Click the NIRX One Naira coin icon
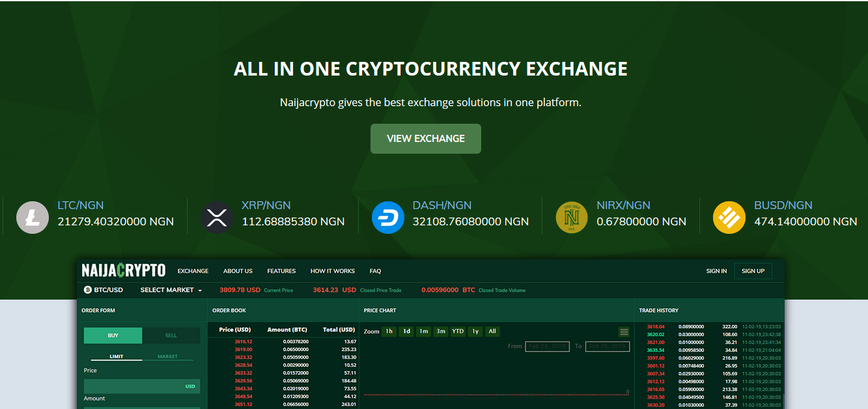This screenshot has width=868, height=409. [572, 218]
